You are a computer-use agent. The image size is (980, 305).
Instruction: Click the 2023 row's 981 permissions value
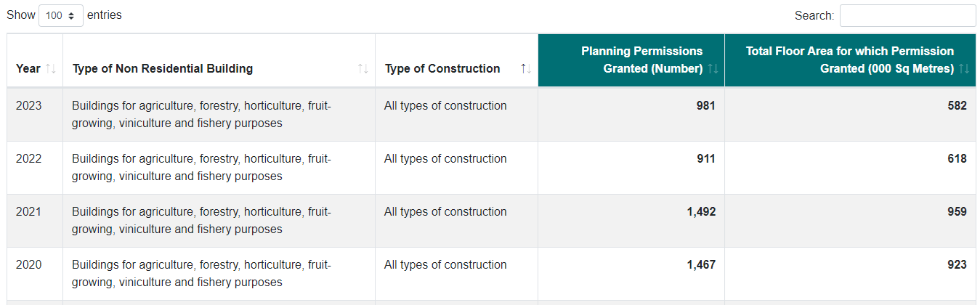tap(705, 105)
